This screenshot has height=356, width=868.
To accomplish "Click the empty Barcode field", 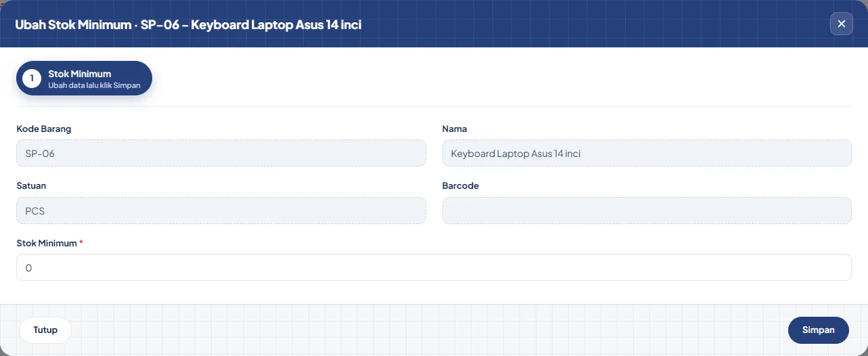I will click(x=647, y=210).
